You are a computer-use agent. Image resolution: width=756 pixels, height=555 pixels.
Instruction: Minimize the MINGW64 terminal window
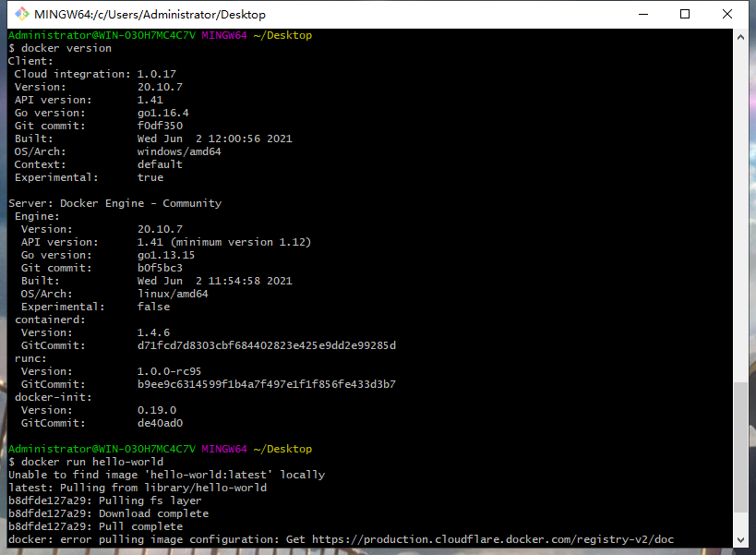pyautogui.click(x=643, y=14)
